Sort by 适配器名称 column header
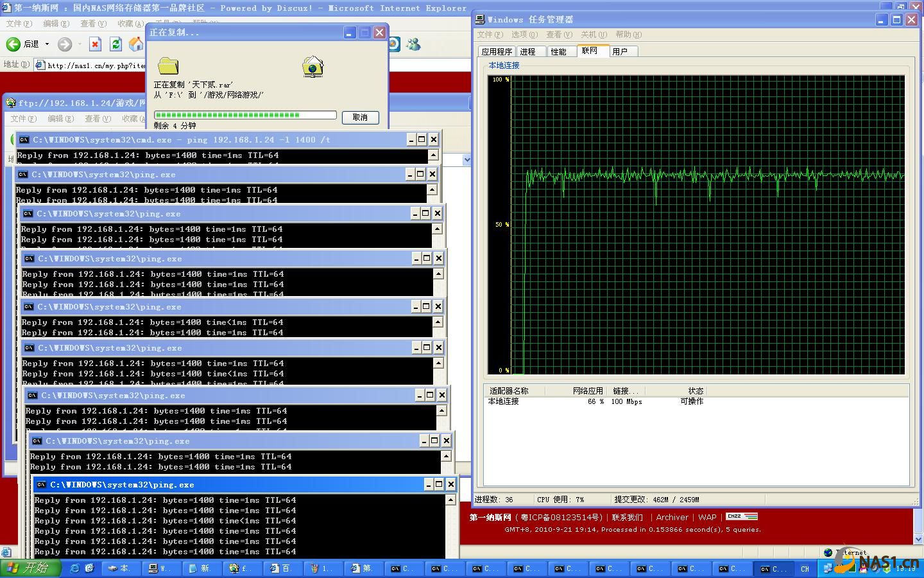 coord(513,390)
